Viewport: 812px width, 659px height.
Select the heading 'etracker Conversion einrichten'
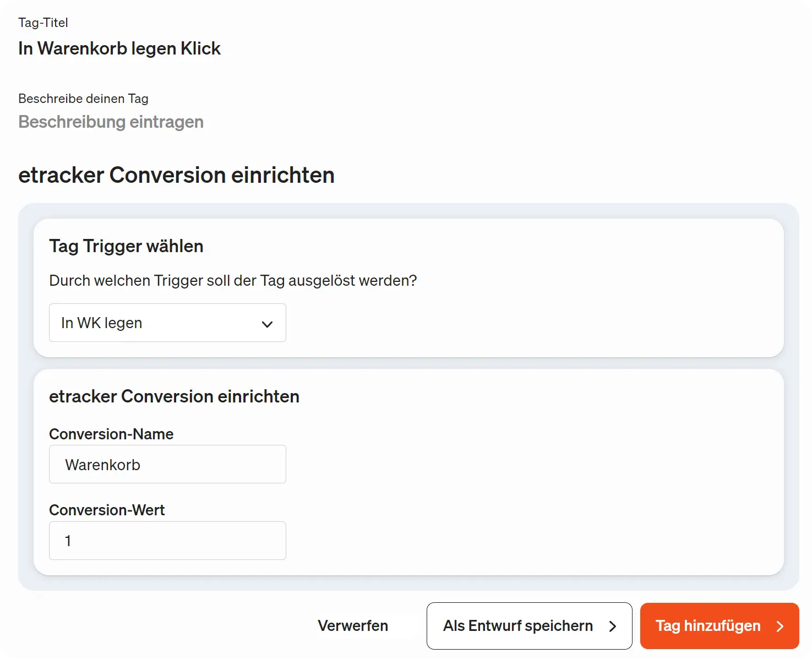coord(177,175)
